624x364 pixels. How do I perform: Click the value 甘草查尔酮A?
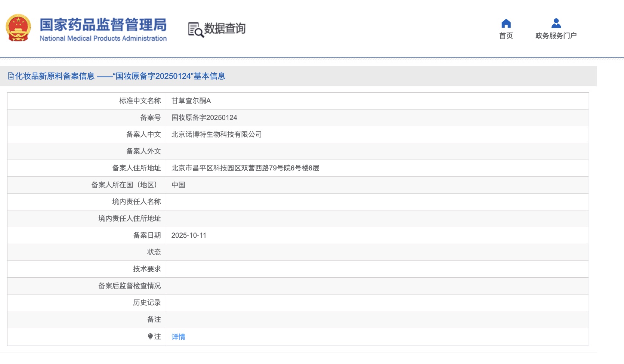(x=191, y=101)
